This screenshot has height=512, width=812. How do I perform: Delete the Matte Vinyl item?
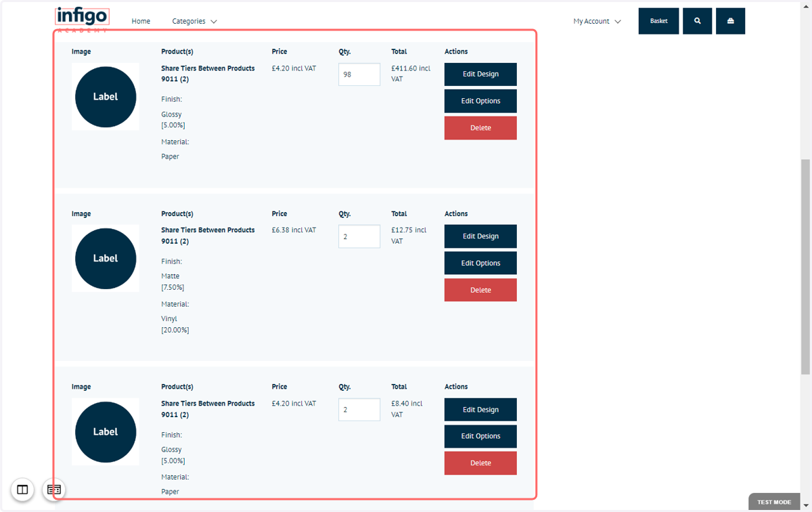pos(480,290)
